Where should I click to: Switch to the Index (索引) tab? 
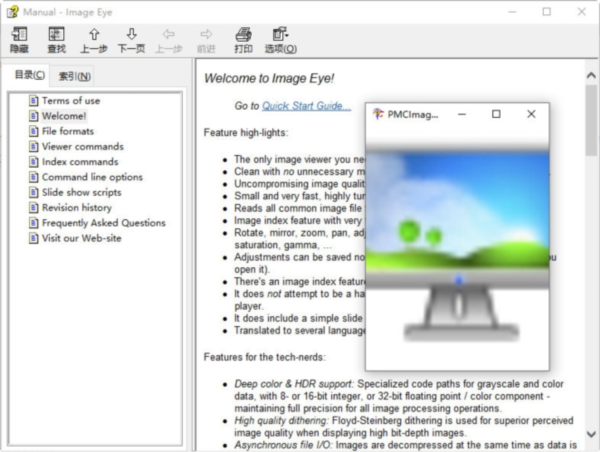tap(75, 77)
